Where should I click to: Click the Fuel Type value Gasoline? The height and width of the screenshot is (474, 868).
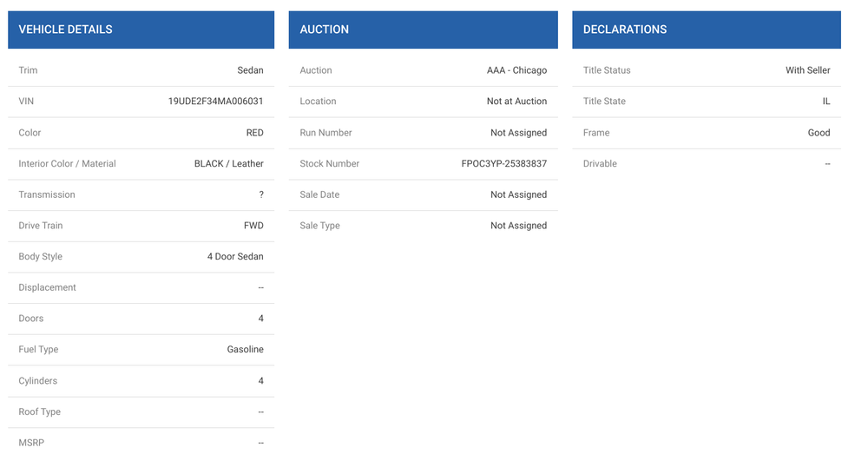[246, 349]
